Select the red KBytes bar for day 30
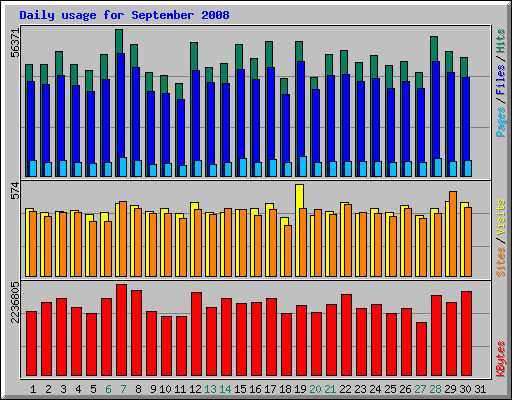This screenshot has height=400, width=512. pyautogui.click(x=467, y=334)
